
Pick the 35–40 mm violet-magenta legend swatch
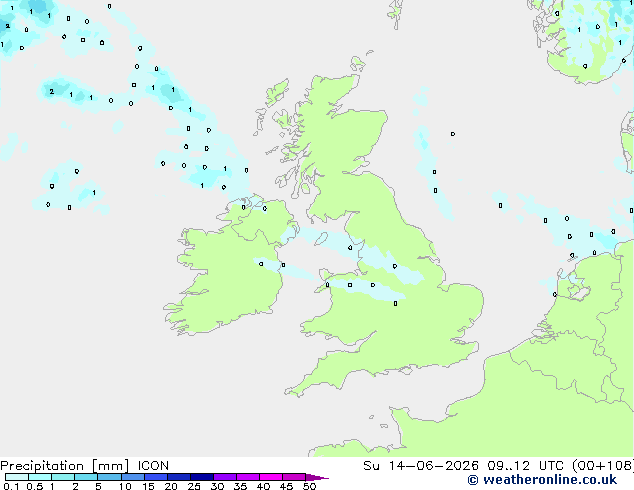pyautogui.click(x=247, y=477)
